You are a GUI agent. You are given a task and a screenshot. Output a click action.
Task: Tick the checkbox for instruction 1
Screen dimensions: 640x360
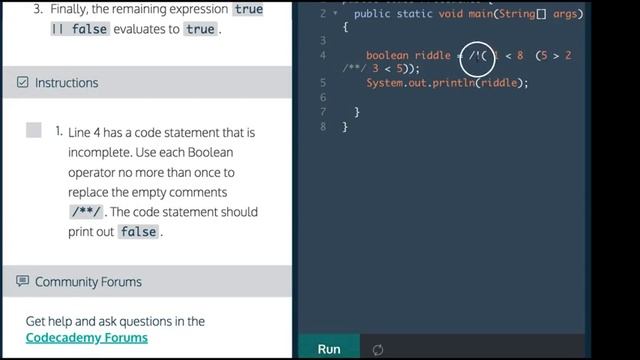click(33, 130)
